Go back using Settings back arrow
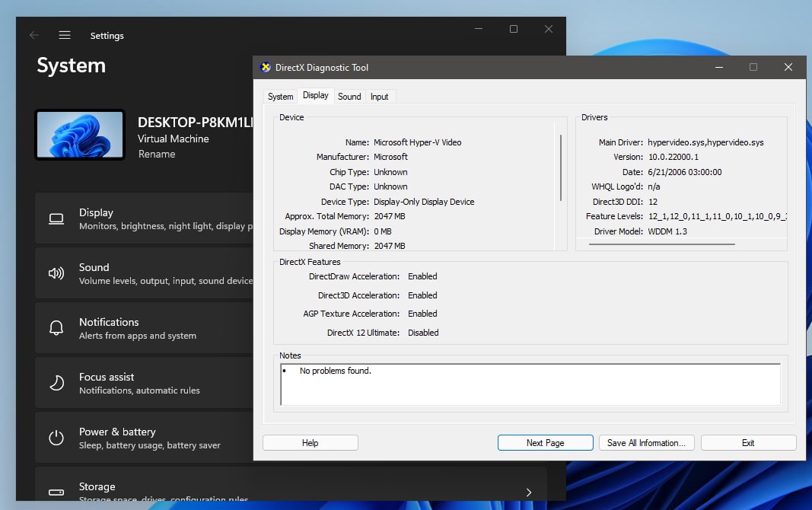This screenshot has width=812, height=510. (x=34, y=35)
